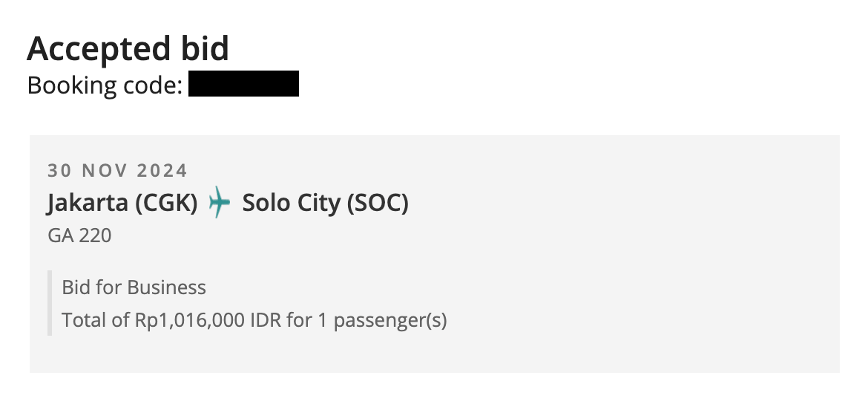The image size is (868, 410).
Task: Select the "Jakarta" origin city name
Action: [x=88, y=203]
